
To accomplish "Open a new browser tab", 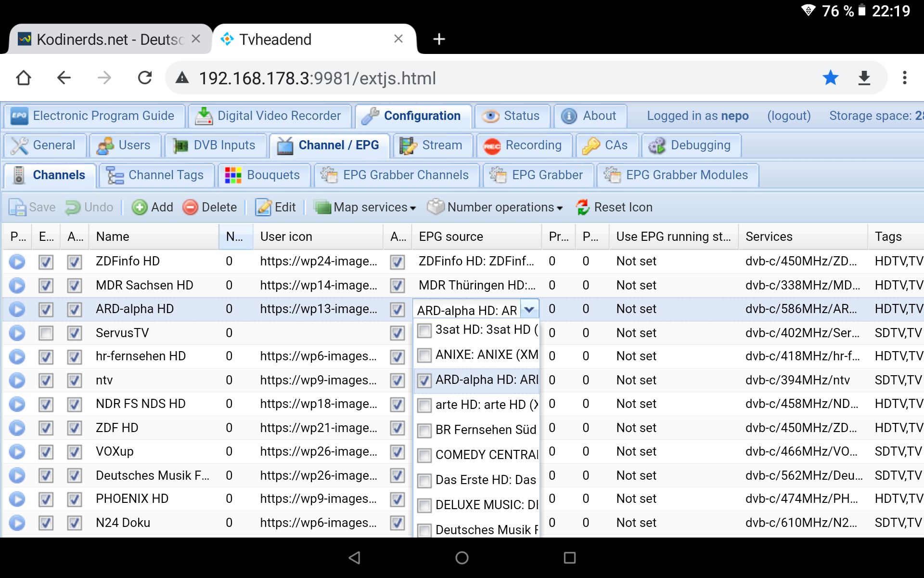I will click(x=439, y=39).
